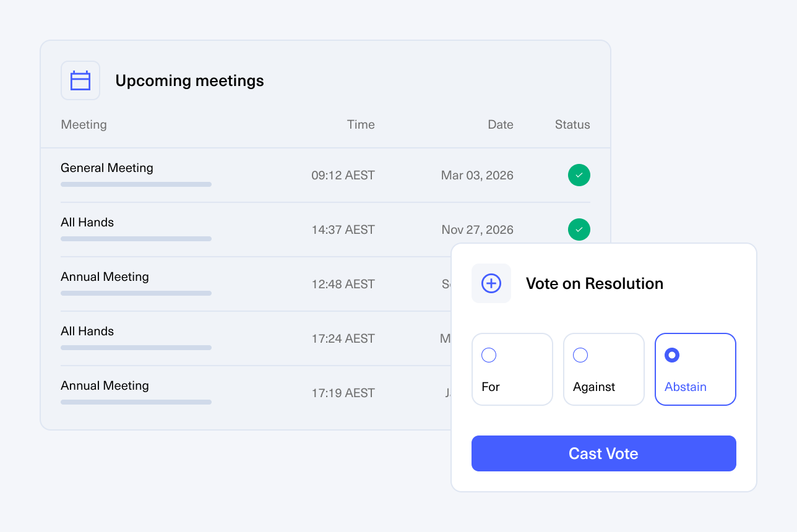Click the plus icon beside Vote on Resolution

click(x=491, y=283)
